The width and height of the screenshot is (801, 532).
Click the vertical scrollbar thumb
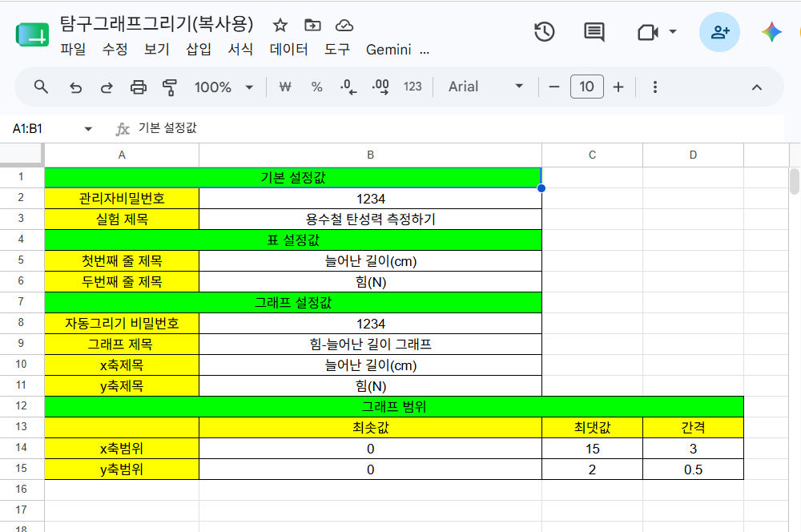(795, 182)
